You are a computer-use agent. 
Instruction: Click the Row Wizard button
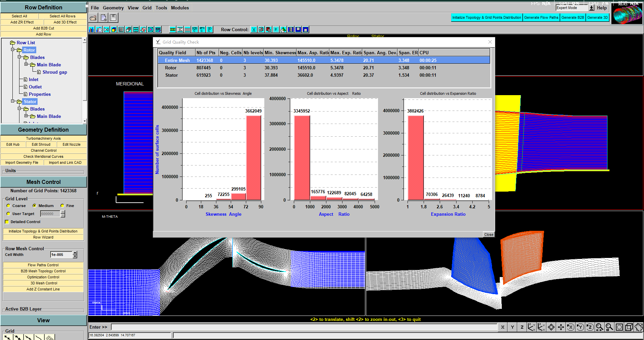[x=43, y=237]
